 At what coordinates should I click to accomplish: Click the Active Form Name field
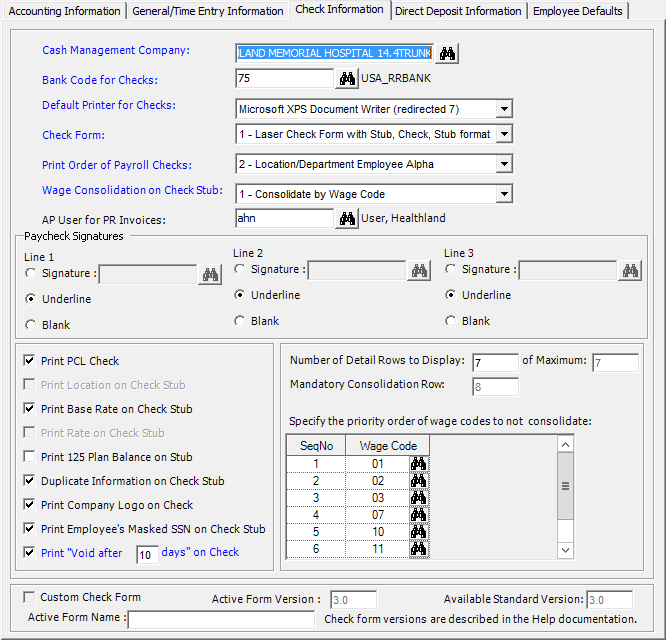221,620
